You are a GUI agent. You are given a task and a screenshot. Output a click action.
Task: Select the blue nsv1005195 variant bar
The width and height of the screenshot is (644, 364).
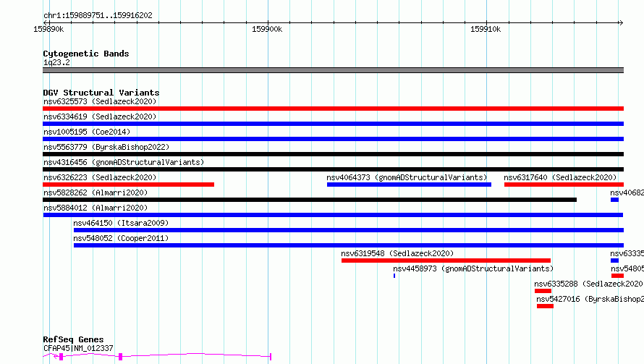point(333,139)
